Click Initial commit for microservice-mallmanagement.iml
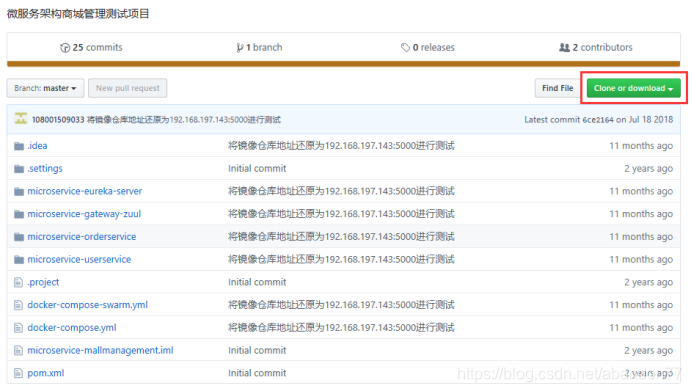 point(257,351)
